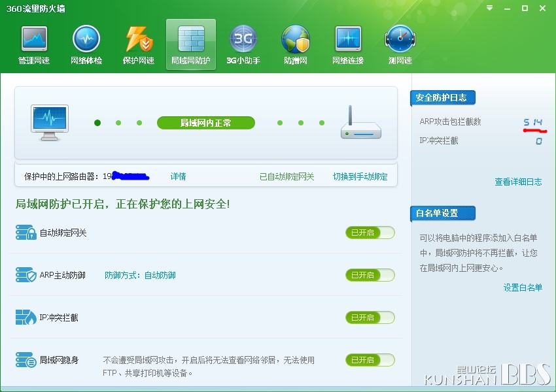The height and width of the screenshot is (392, 556).
Task: Click the router icon in status panel
Action: pos(360,124)
